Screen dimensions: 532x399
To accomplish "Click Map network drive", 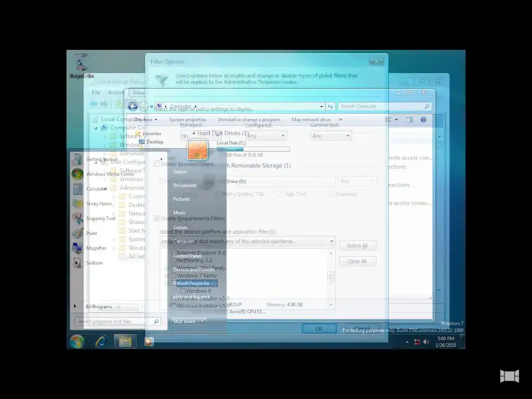I will pyautogui.click(x=311, y=119).
